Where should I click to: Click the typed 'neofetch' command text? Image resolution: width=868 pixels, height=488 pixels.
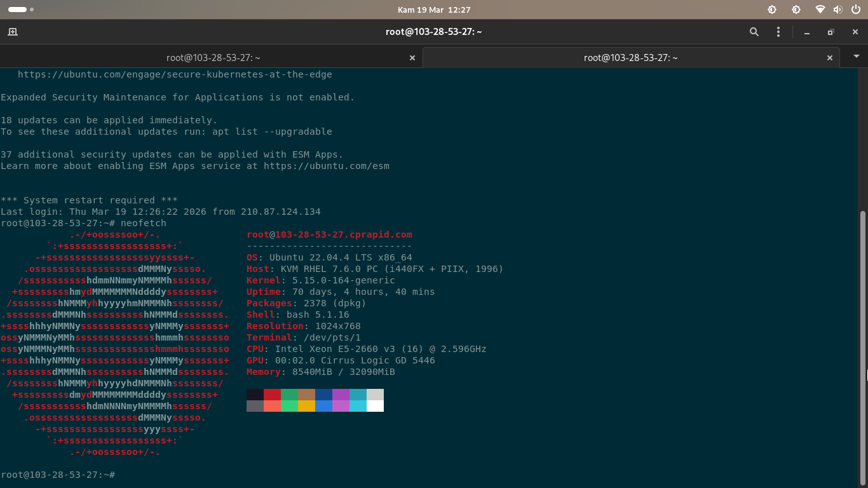click(144, 223)
